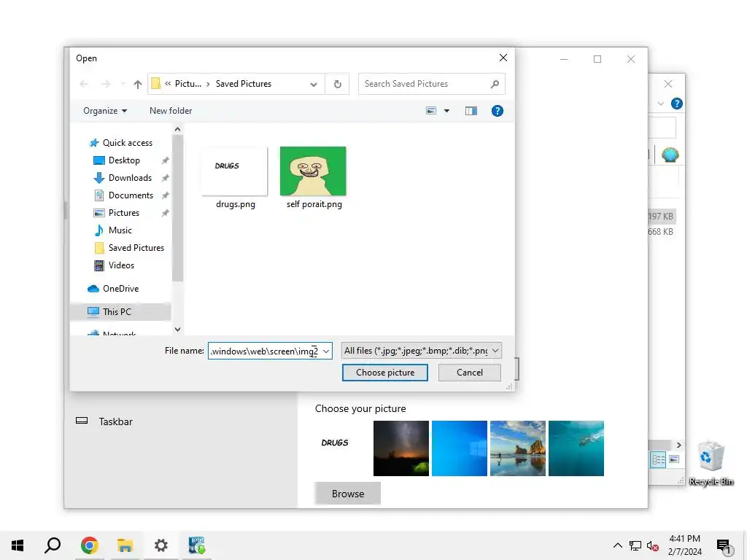Click the Browse button in Settings
Screen dimensions: 747x560
[347, 494]
